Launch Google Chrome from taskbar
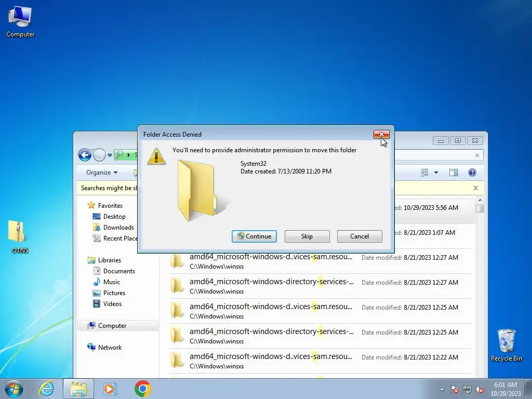This screenshot has width=532, height=399. click(142, 389)
